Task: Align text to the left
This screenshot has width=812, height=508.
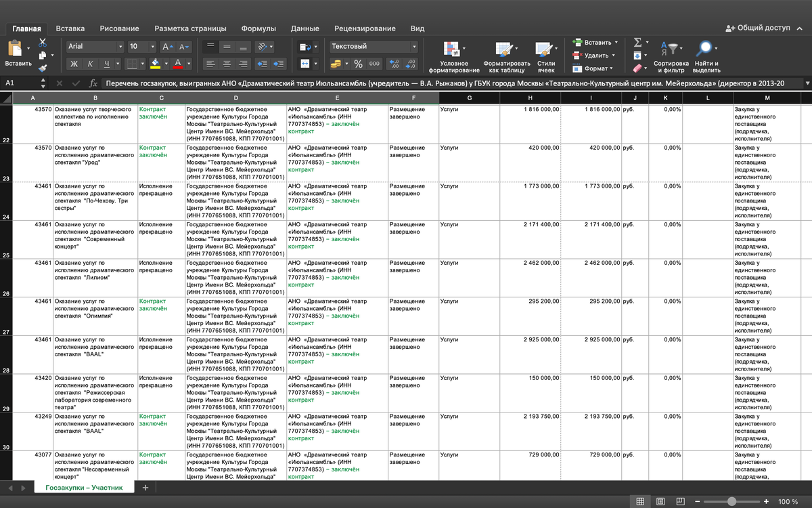Action: [x=210, y=64]
